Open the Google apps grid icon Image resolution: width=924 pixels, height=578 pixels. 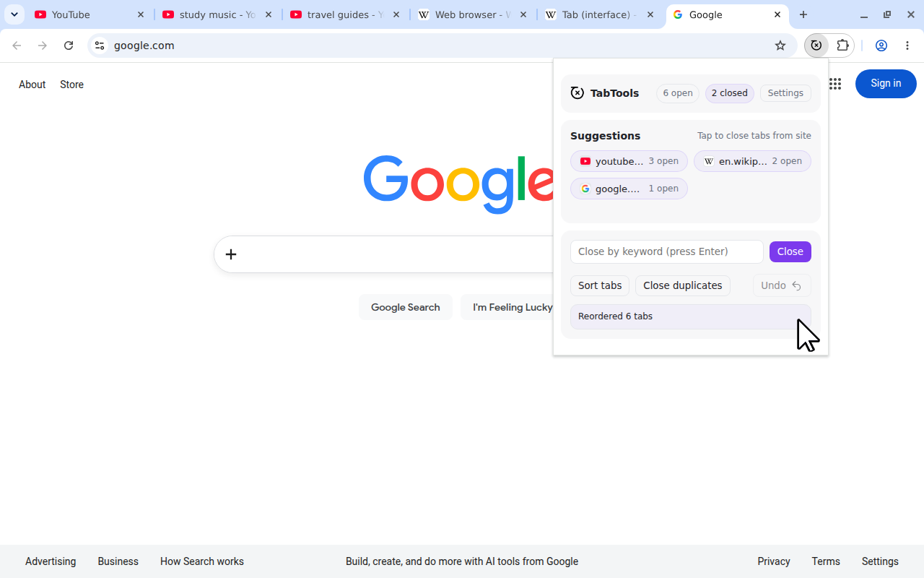835,84
